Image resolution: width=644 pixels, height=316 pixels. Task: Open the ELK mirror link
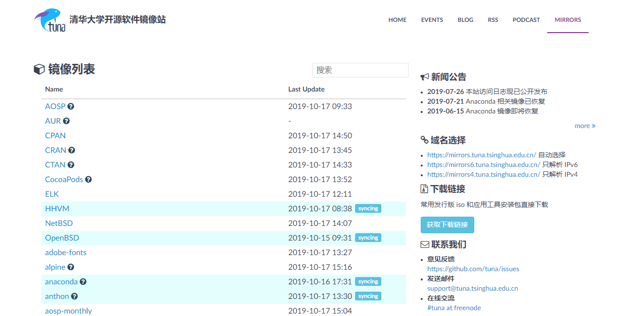click(x=52, y=194)
